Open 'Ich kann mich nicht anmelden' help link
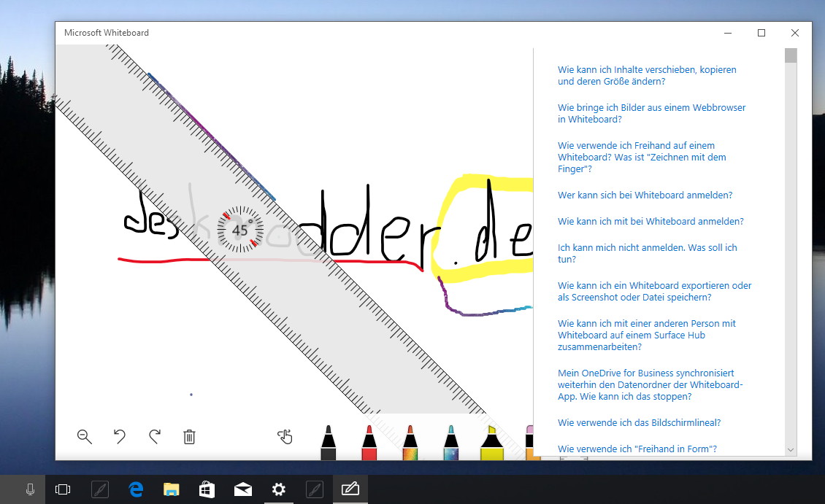This screenshot has height=504, width=825. tap(647, 253)
